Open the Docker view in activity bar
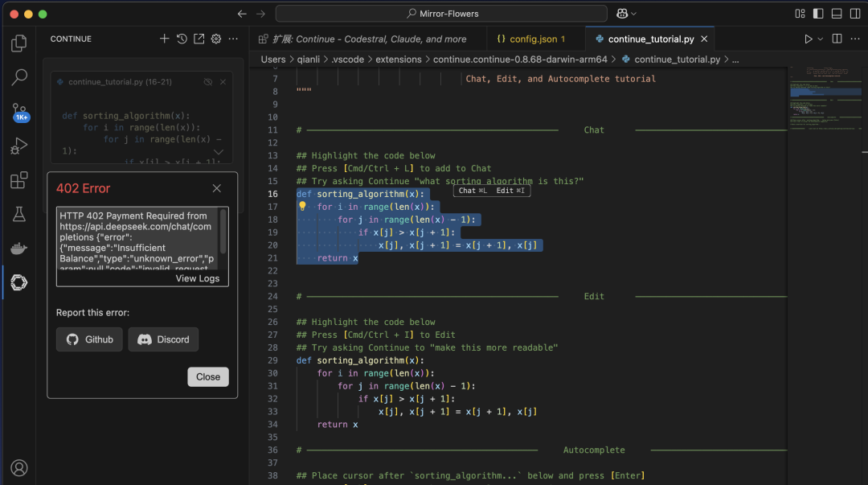Screen dimensions: 868x485 pyautogui.click(x=18, y=249)
